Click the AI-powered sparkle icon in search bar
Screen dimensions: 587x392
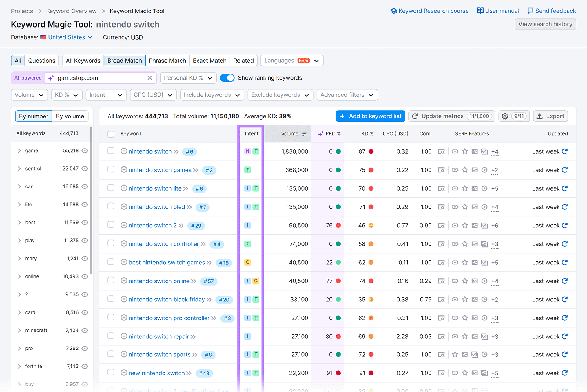51,78
